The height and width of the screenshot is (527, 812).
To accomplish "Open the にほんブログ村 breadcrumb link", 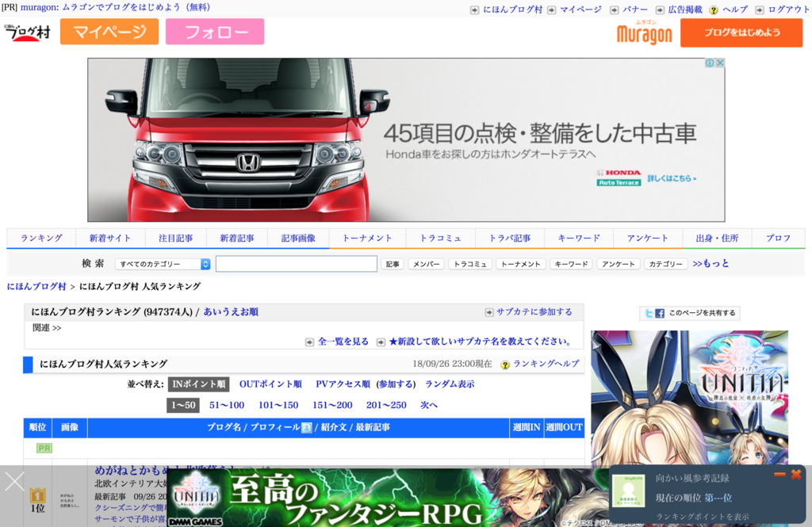I will [36, 286].
